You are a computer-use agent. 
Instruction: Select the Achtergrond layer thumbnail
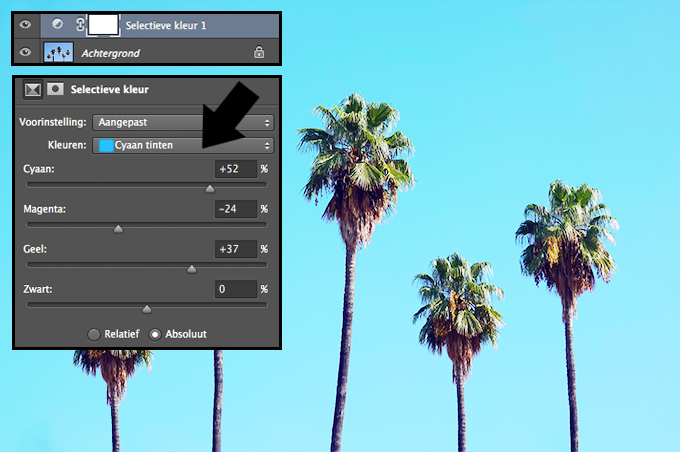pos(59,52)
